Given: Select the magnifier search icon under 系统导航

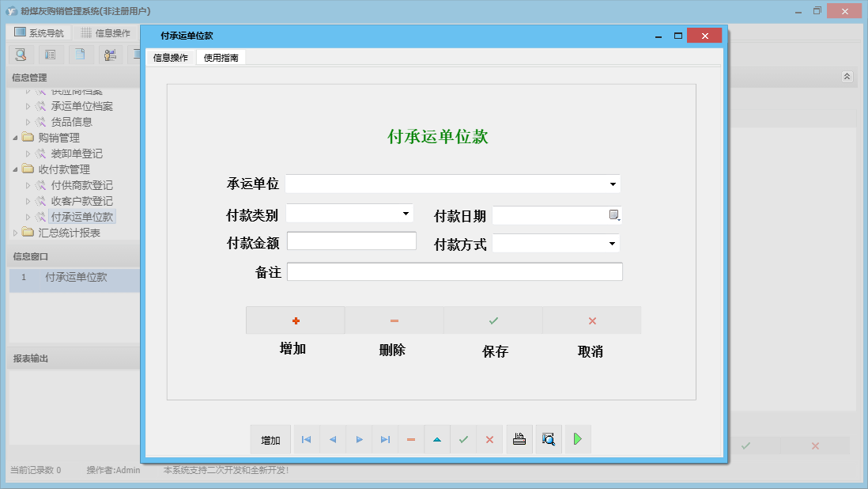Looking at the screenshot, I should [x=21, y=54].
